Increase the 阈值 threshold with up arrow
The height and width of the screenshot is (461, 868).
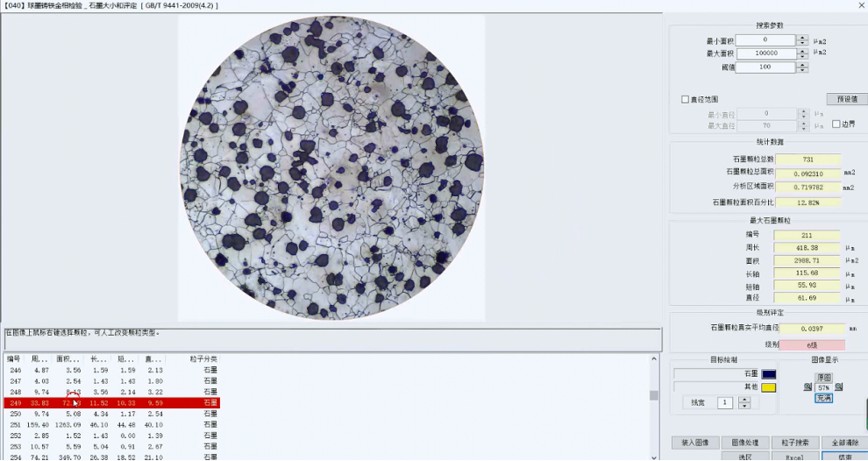pyautogui.click(x=802, y=64)
